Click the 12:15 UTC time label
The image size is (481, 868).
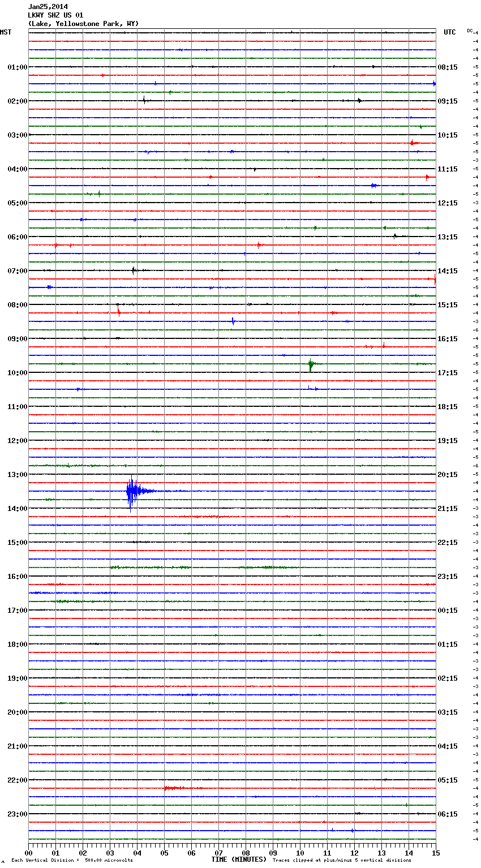tap(448, 203)
